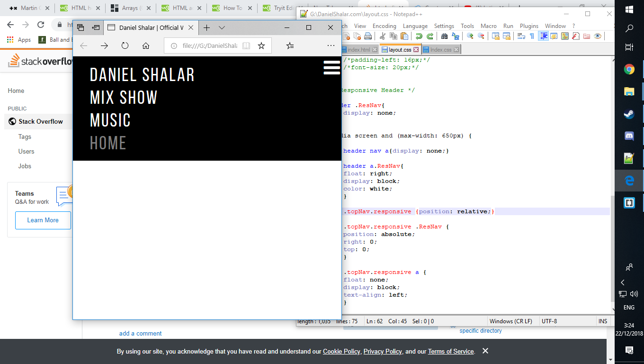Click the Print icon in Notepad++ toolbar
Image resolution: width=644 pixels, height=364 pixels.
pos(368,36)
